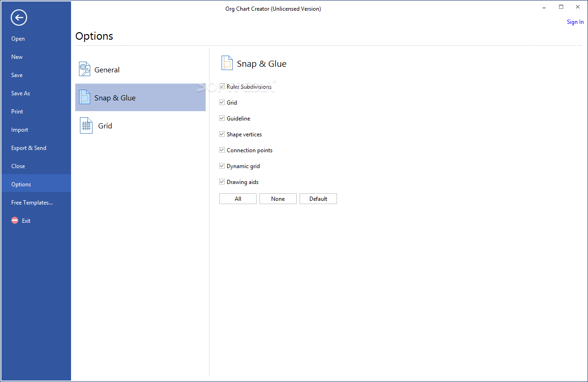Image resolution: width=588 pixels, height=382 pixels.
Task: Switch to the Grid options tab
Action: point(140,126)
